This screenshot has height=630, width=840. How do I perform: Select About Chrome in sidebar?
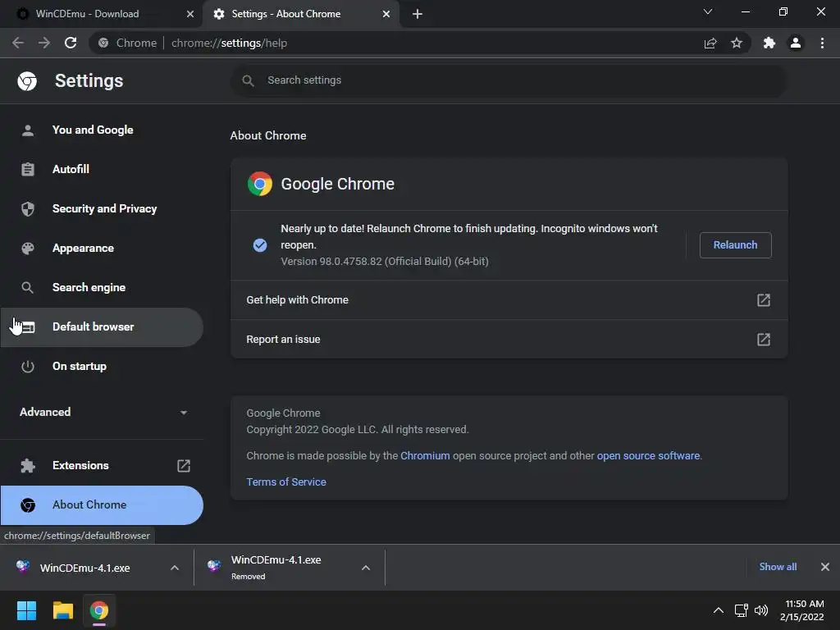click(x=102, y=505)
